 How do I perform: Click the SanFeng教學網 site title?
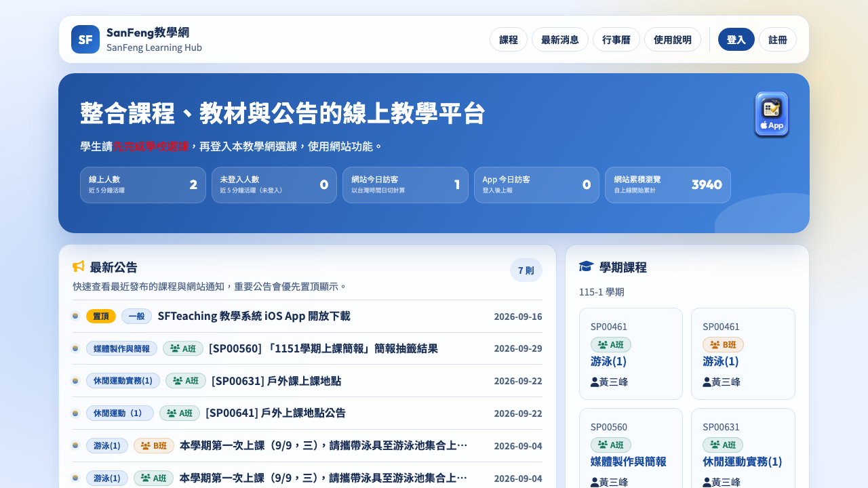[148, 33]
